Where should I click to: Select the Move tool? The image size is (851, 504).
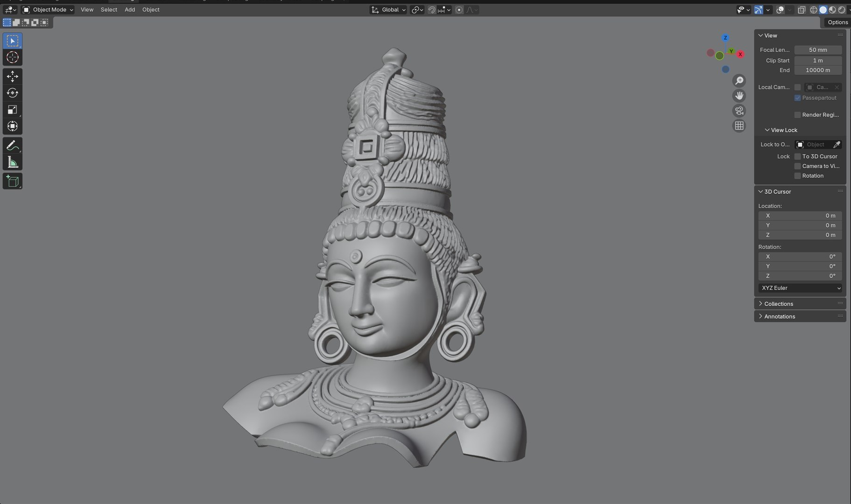[13, 76]
